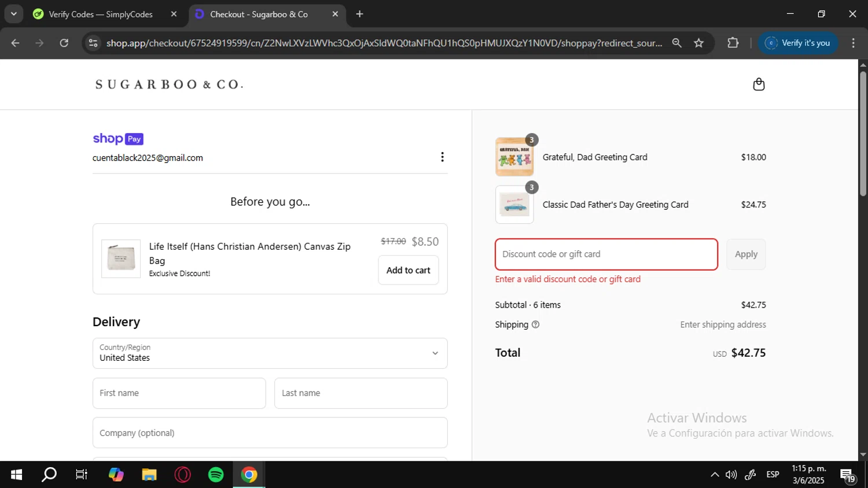Switch to the Checkout - Sugarboo & Co tab
The width and height of the screenshot is (868, 488).
tap(259, 14)
